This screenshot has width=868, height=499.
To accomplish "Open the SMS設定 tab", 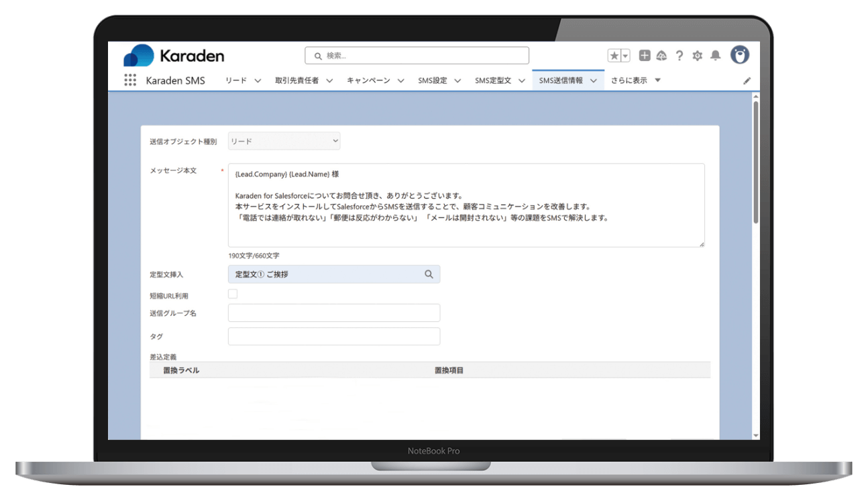I will (x=433, y=80).
